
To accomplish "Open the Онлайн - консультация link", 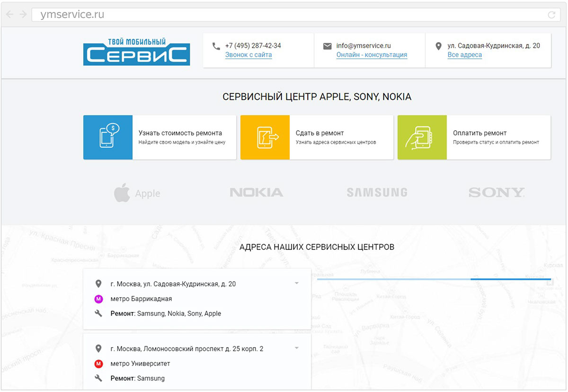I will [x=372, y=55].
